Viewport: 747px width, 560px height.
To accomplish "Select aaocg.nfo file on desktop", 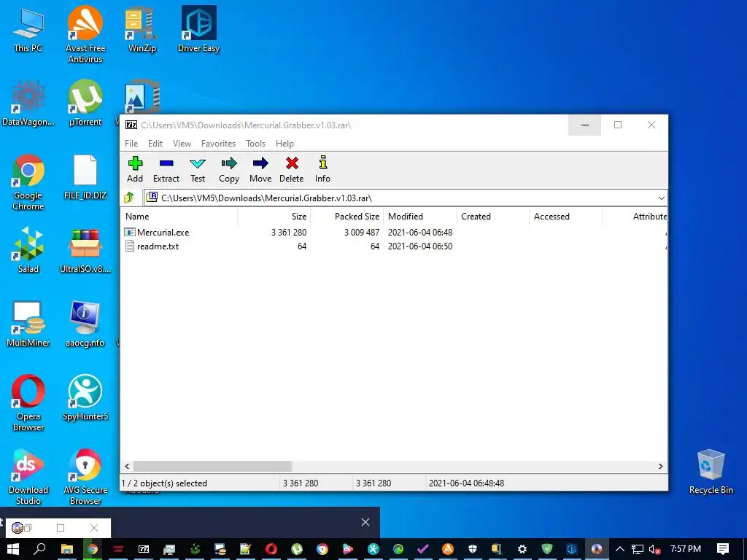I will 85,324.
